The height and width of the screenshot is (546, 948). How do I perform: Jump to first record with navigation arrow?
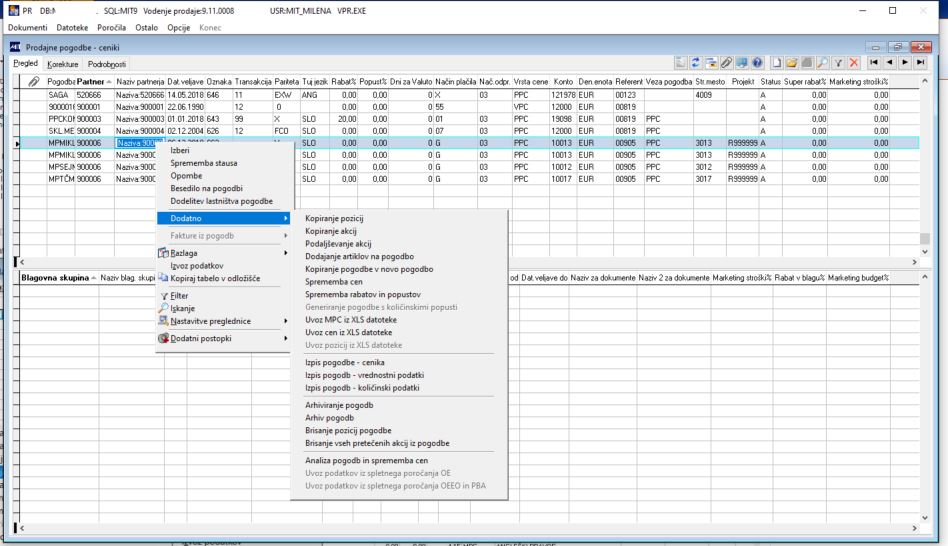(874, 62)
